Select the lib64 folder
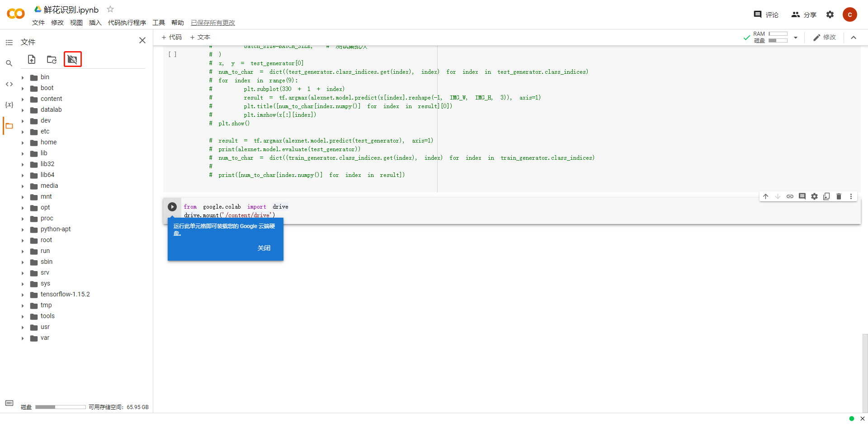Screen dimensions: 868x424 pyautogui.click(x=47, y=175)
